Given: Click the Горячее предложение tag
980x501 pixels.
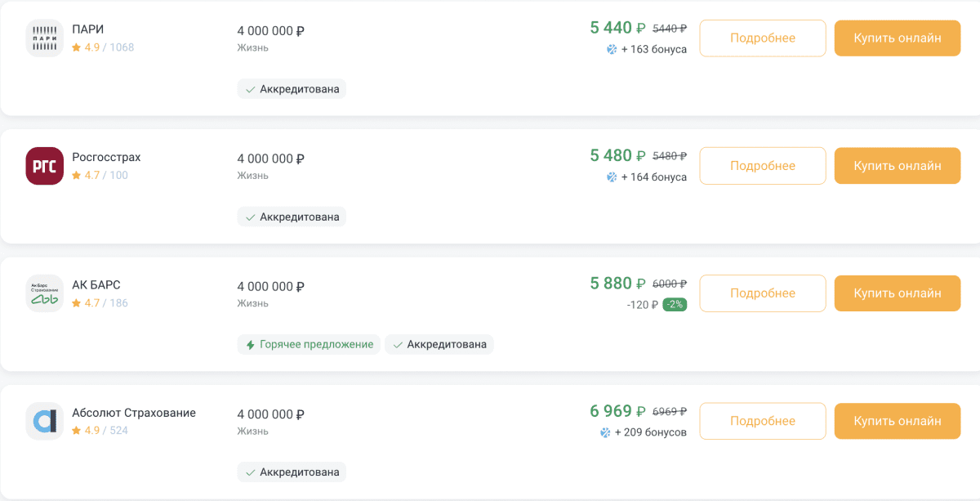Looking at the screenshot, I should click(309, 345).
